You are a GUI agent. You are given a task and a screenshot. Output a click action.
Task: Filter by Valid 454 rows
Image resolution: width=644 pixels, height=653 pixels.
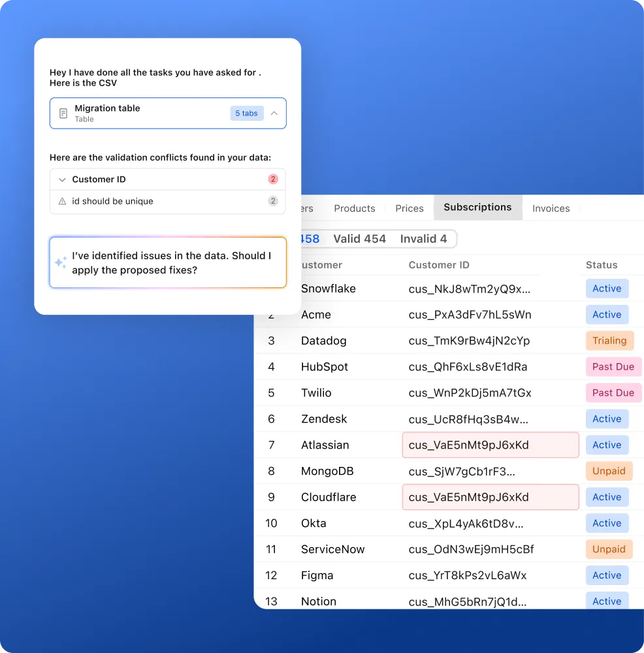click(359, 238)
